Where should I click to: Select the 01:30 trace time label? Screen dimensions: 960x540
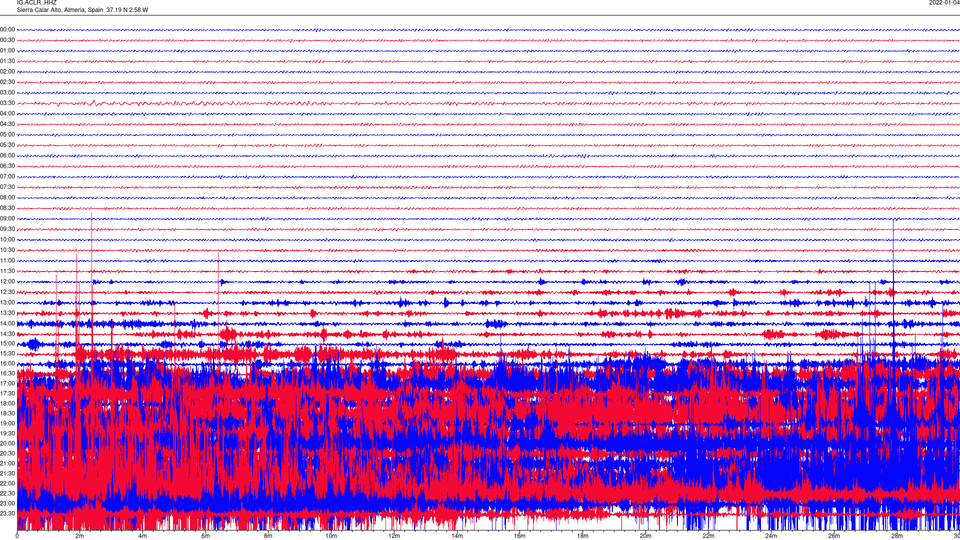[7, 61]
